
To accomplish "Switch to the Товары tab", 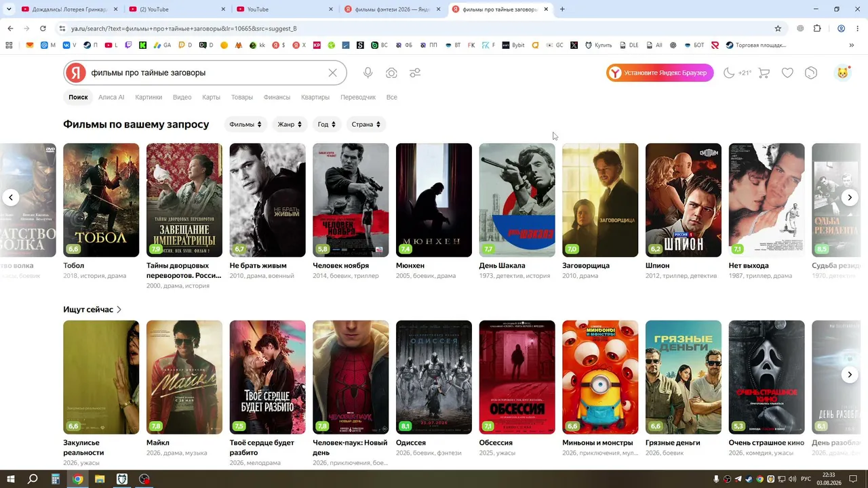I will [242, 97].
